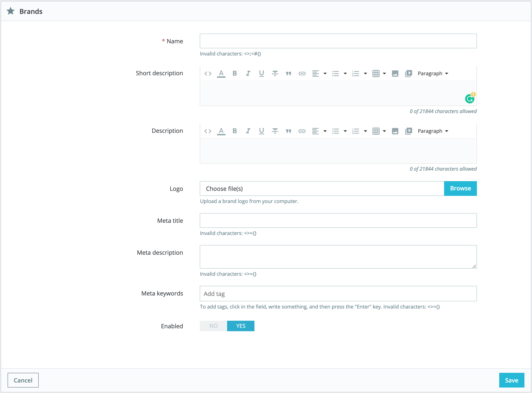Image resolution: width=532 pixels, height=393 pixels.
Task: Click the insert link icon in Description toolbar
Action: tap(302, 131)
